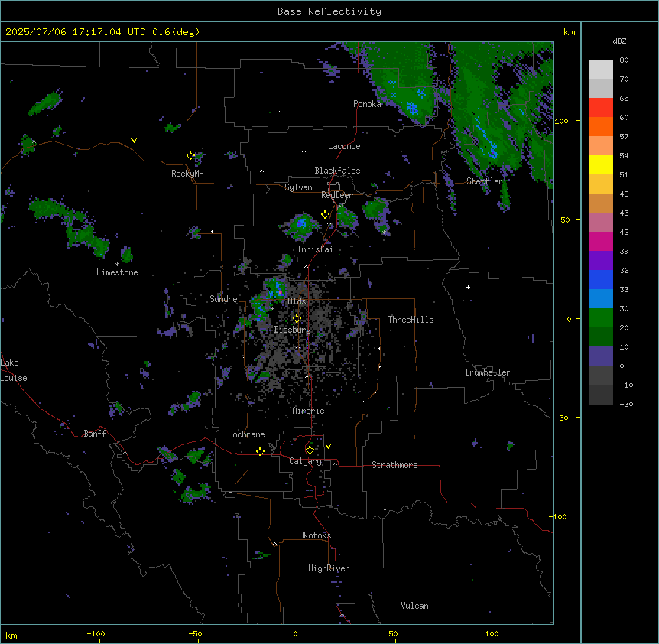
Task: Click the dBZ legend heading
Action: (x=619, y=41)
